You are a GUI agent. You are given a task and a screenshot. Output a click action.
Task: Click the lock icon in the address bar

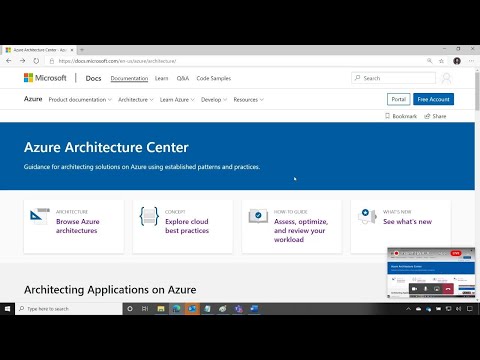pyautogui.click(x=52, y=61)
